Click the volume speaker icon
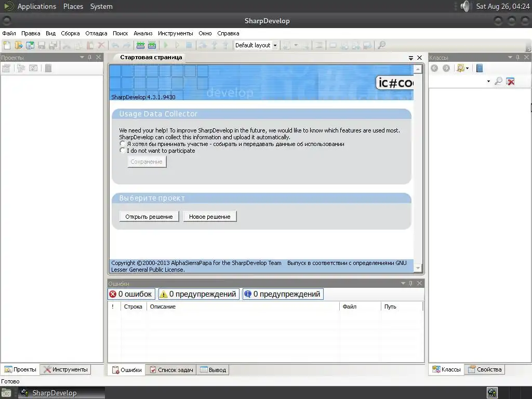 tap(466, 6)
